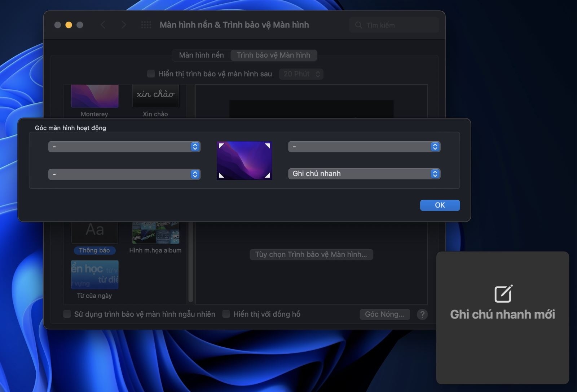Viewport: 577px width, 392px height.
Task: Click the forward navigation arrow in toolbar
Action: click(124, 25)
